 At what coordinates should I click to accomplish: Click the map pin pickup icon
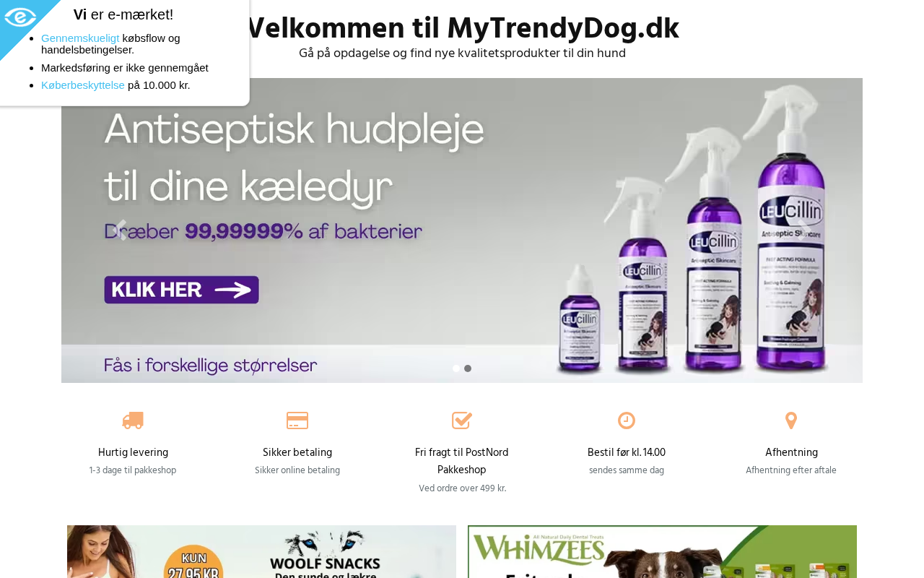[791, 420]
